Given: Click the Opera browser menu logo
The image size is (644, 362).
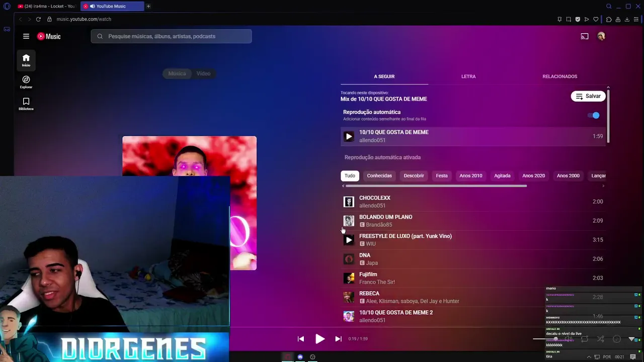Looking at the screenshot, I should (6, 7).
